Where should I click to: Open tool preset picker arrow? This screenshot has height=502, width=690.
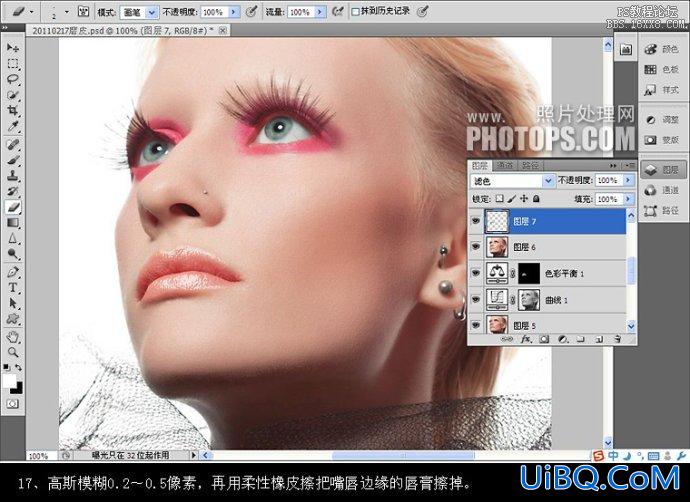pyautogui.click(x=32, y=12)
